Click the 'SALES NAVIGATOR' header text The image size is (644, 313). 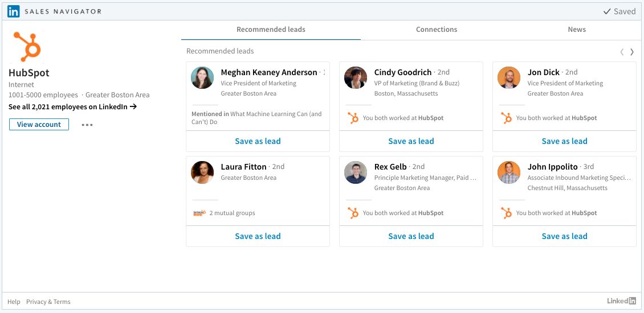[x=63, y=11]
